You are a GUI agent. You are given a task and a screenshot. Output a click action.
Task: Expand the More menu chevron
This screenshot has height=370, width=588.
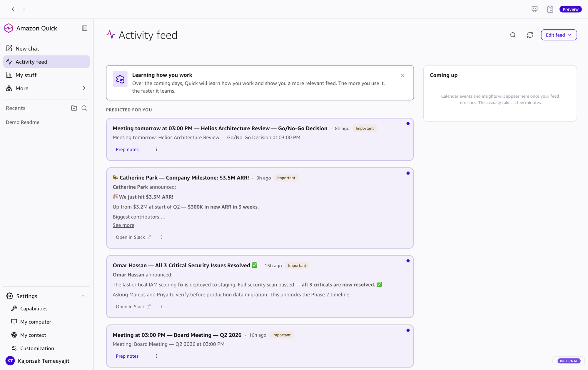coord(84,88)
